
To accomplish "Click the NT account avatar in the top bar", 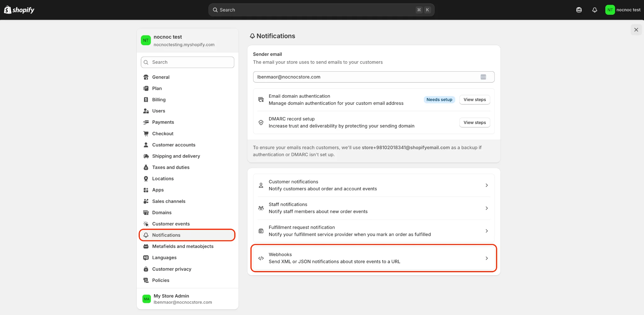I will point(610,10).
